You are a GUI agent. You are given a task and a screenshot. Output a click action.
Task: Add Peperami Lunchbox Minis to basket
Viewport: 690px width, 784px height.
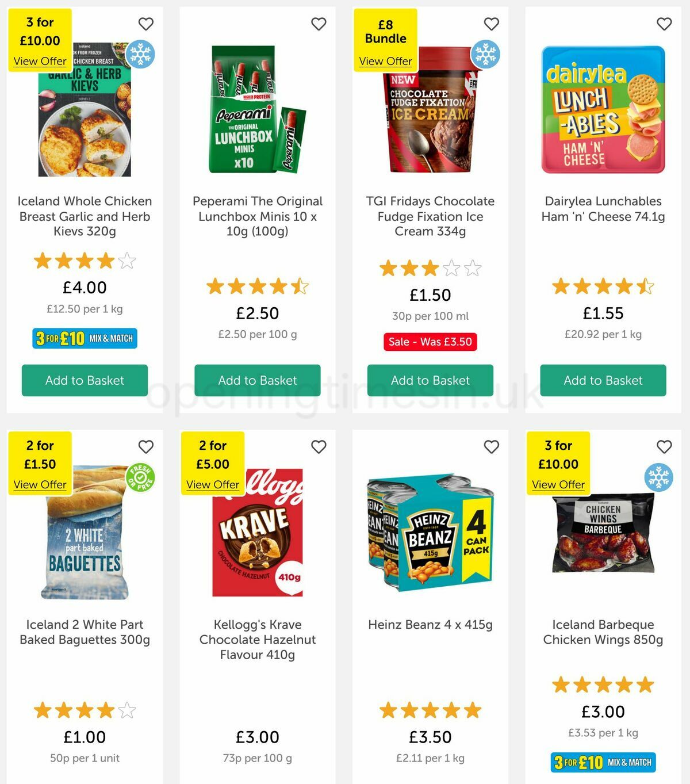click(x=258, y=380)
